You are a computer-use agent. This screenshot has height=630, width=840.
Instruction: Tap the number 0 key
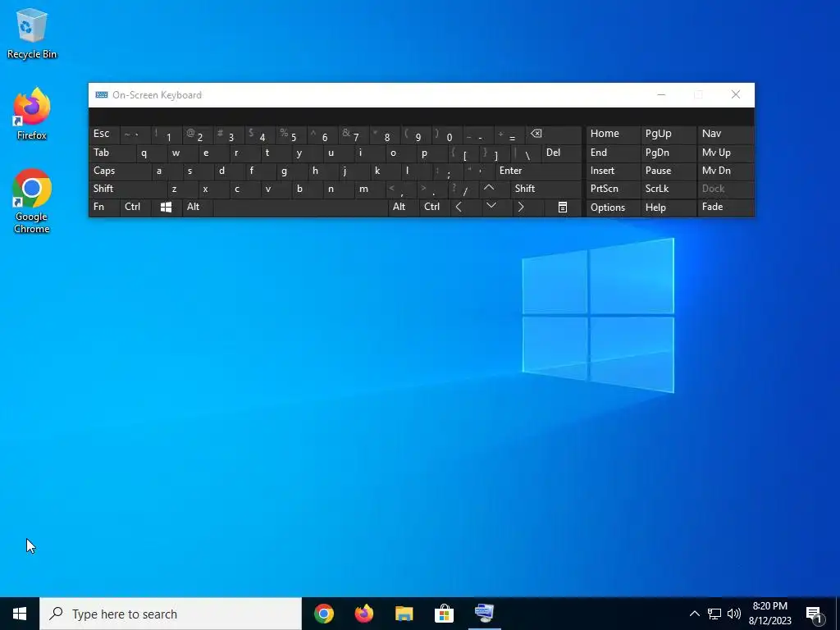(x=447, y=134)
